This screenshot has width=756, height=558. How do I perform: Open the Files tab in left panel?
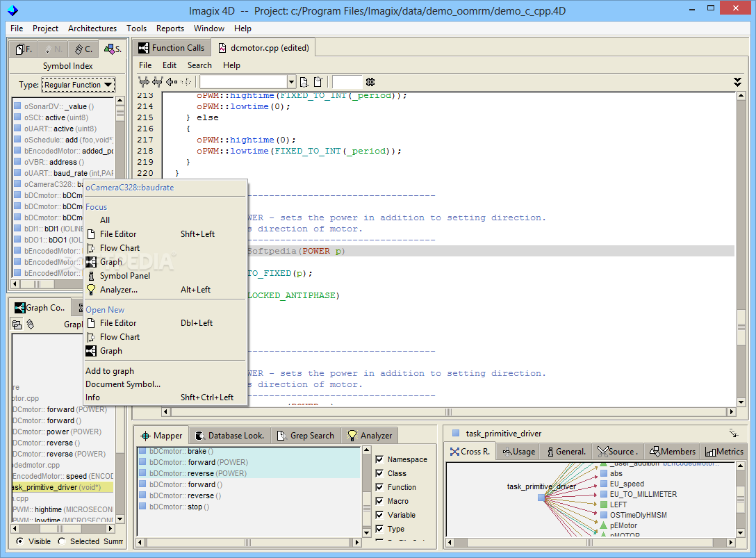tap(24, 49)
